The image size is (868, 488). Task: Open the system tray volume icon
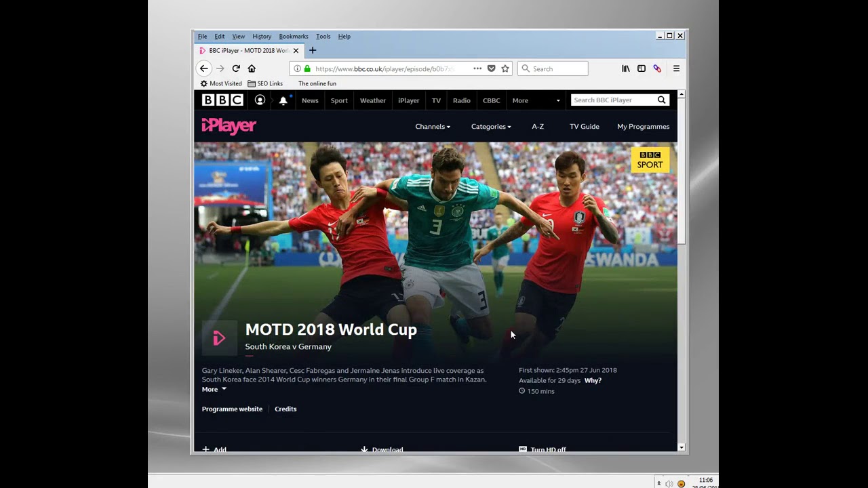pyautogui.click(x=669, y=483)
